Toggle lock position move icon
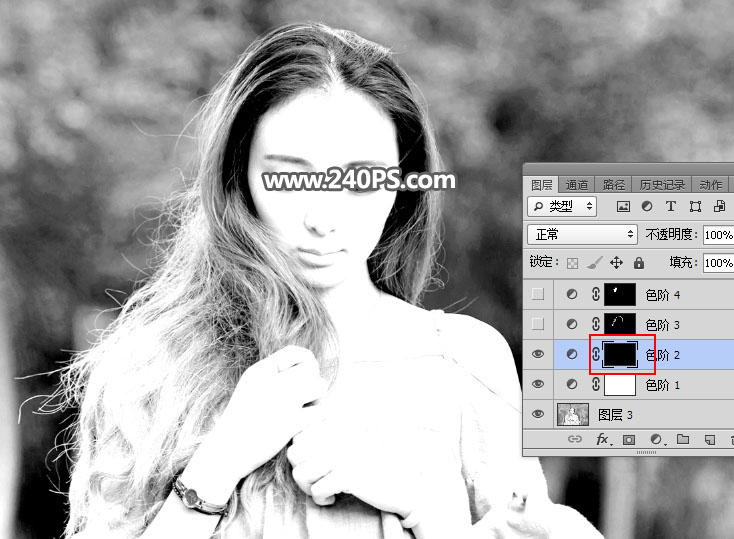This screenshot has height=539, width=734. (617, 263)
